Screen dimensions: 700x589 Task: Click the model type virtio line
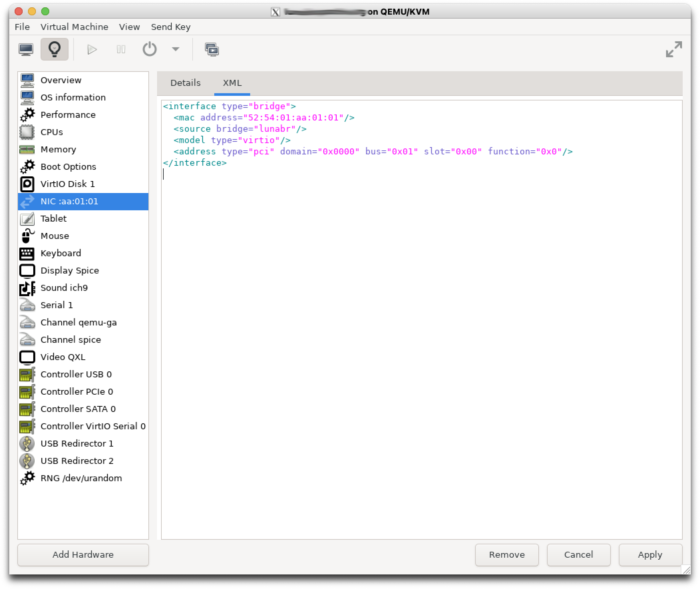pyautogui.click(x=232, y=140)
